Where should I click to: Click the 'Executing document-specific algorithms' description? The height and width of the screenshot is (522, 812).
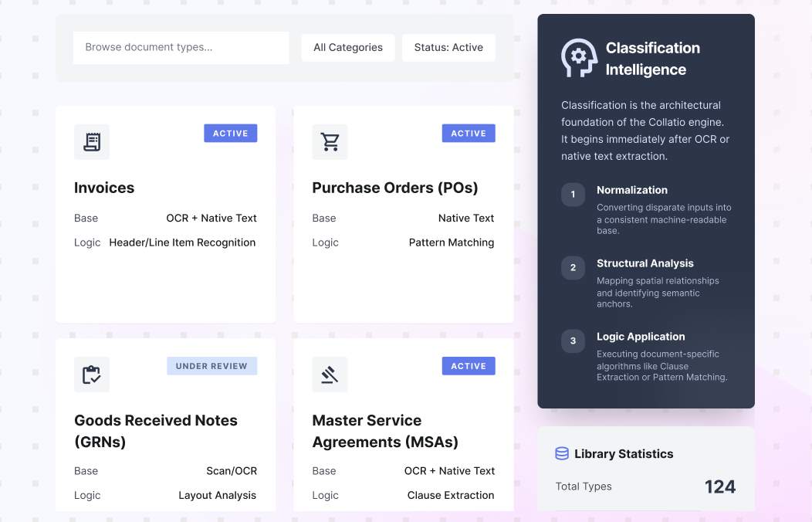click(x=661, y=365)
